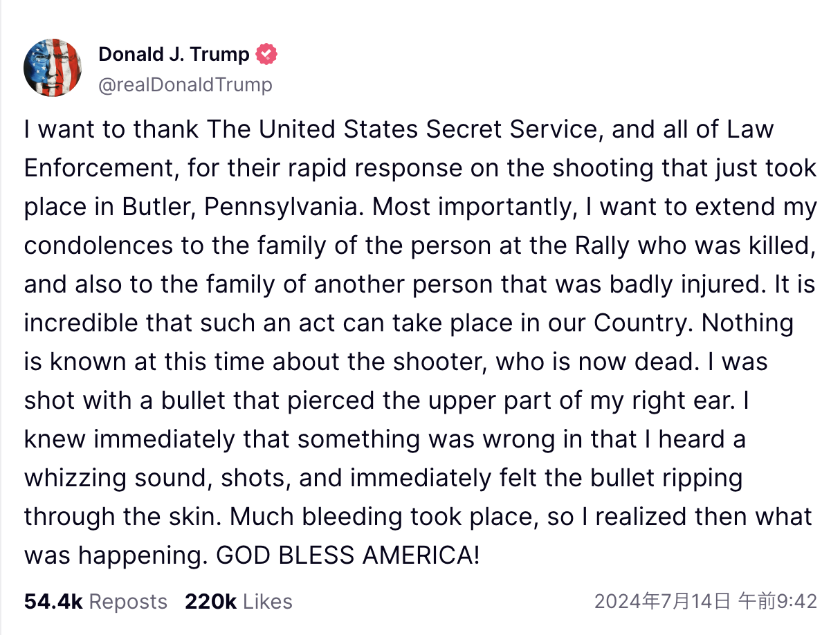Click the red verified badge icon
The width and height of the screenshot is (840, 635).
point(266,54)
